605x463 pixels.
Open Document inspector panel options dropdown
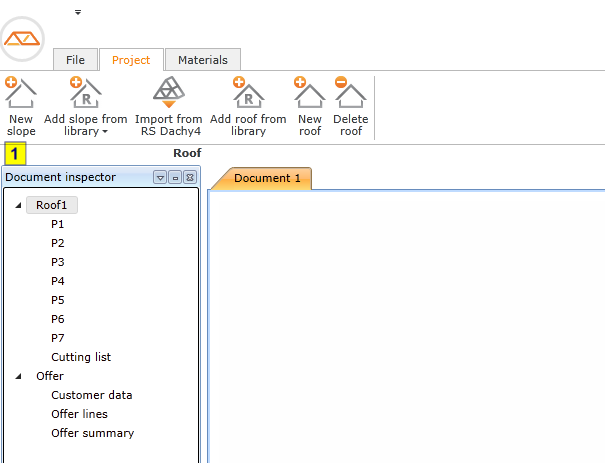pos(159,177)
